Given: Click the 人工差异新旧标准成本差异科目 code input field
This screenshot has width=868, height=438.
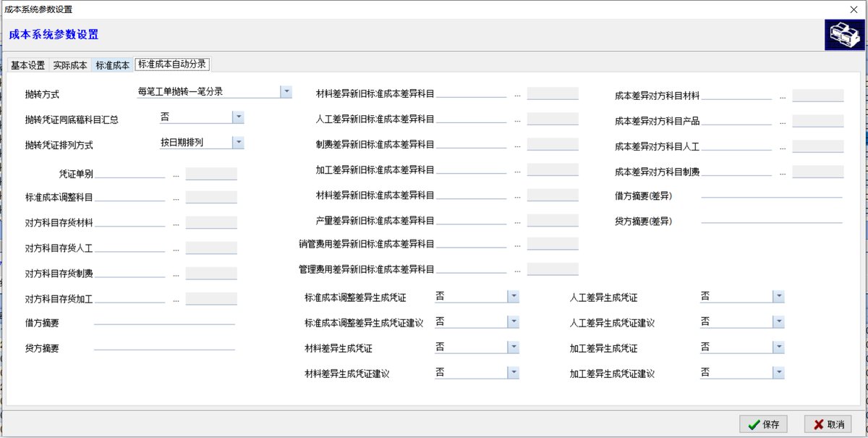Looking at the screenshot, I should point(471,119).
